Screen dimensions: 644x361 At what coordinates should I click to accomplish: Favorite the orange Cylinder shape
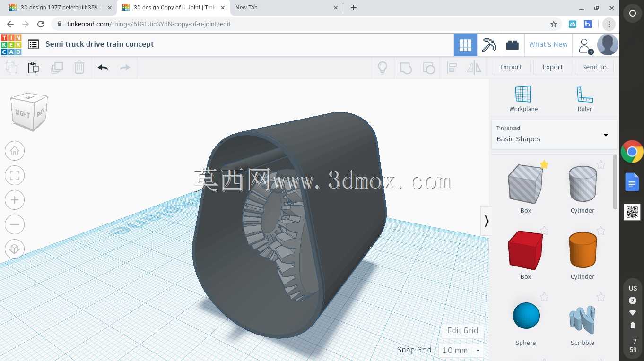pos(601,231)
